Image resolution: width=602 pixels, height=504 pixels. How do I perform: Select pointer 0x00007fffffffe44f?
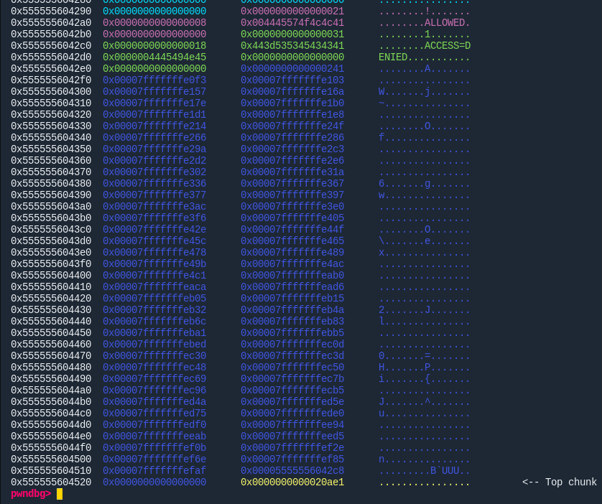click(x=292, y=230)
